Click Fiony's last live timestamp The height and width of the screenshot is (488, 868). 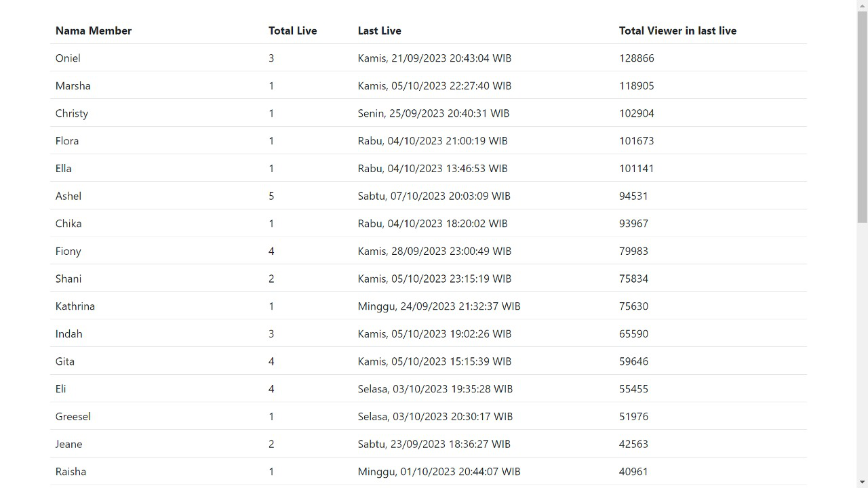click(435, 251)
